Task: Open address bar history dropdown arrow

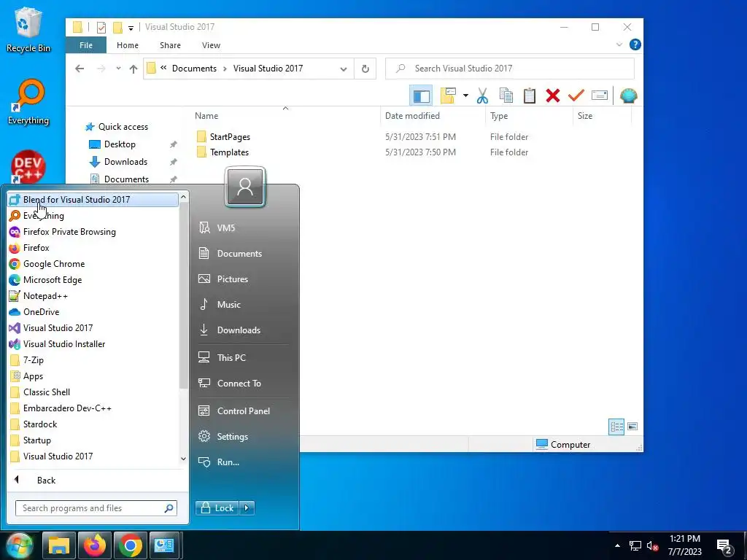Action: pos(344,69)
